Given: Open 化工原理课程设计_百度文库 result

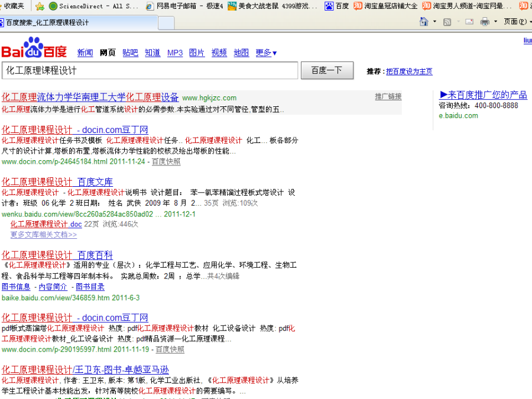Looking at the screenshot, I should pyautogui.click(x=57, y=182).
